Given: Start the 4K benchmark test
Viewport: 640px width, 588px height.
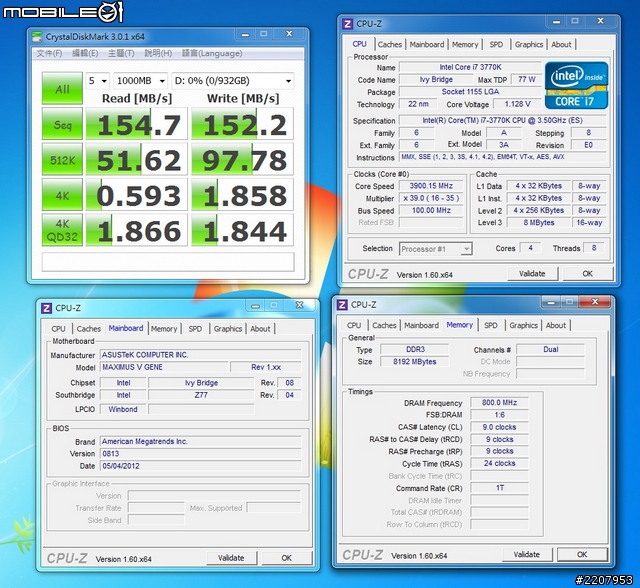Looking at the screenshot, I should pyautogui.click(x=62, y=195).
